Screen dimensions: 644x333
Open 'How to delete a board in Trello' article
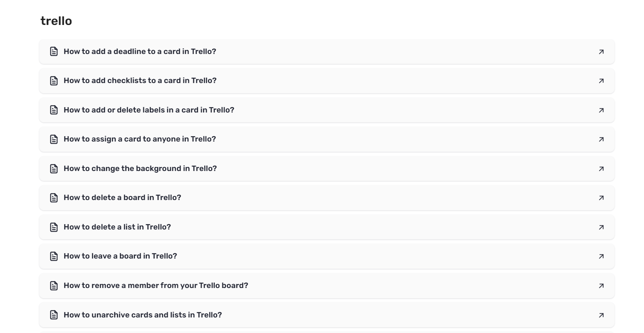pos(327,198)
